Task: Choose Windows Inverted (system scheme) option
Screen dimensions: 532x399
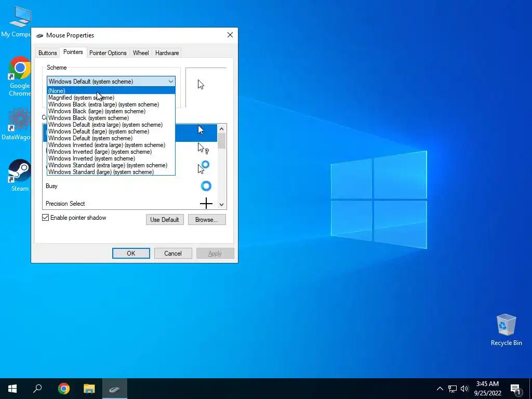Action: [111, 159]
